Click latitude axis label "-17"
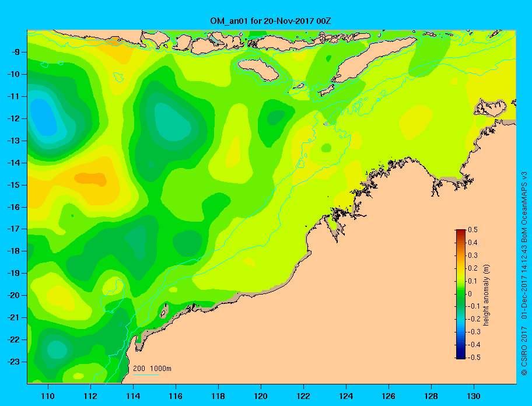Screen dimensions: 532x406 (13, 229)
